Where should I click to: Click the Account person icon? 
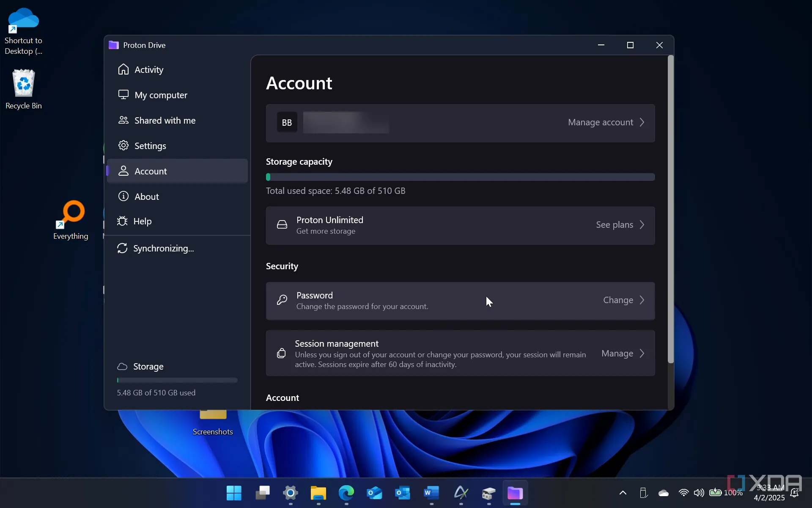[123, 171]
